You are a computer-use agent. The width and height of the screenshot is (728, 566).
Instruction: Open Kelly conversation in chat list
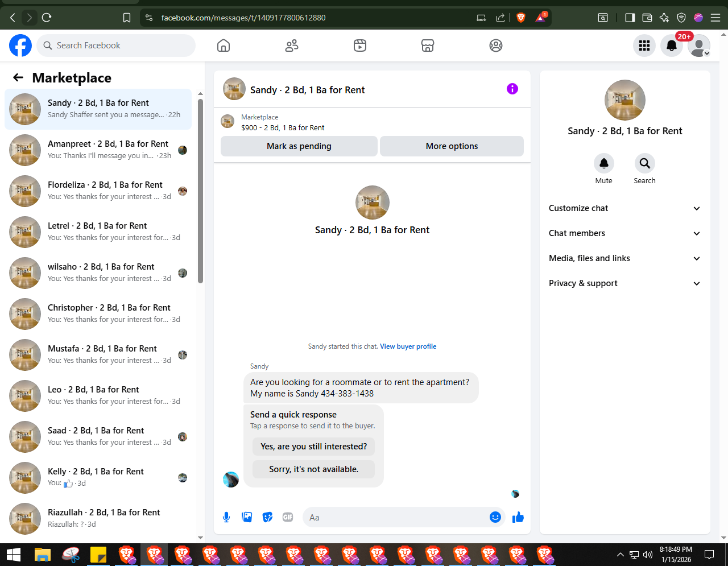[98, 478]
